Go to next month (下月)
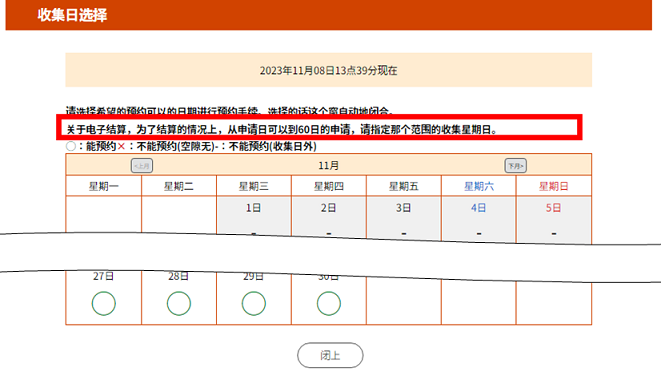Viewport: 661px width, 380px height. click(x=516, y=166)
